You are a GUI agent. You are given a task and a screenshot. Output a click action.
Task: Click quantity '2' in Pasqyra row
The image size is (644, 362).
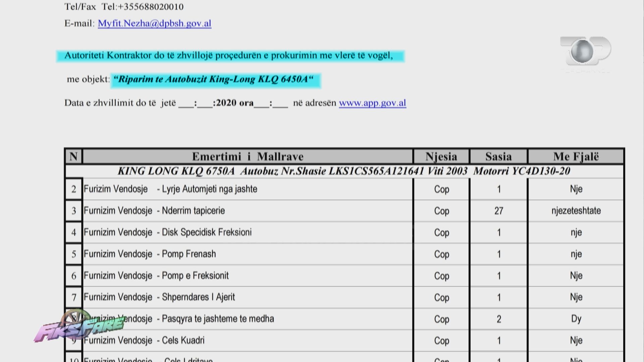click(x=498, y=319)
